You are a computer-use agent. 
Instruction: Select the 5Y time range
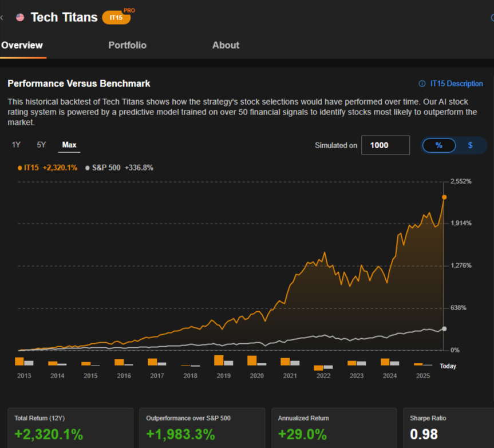[41, 145]
